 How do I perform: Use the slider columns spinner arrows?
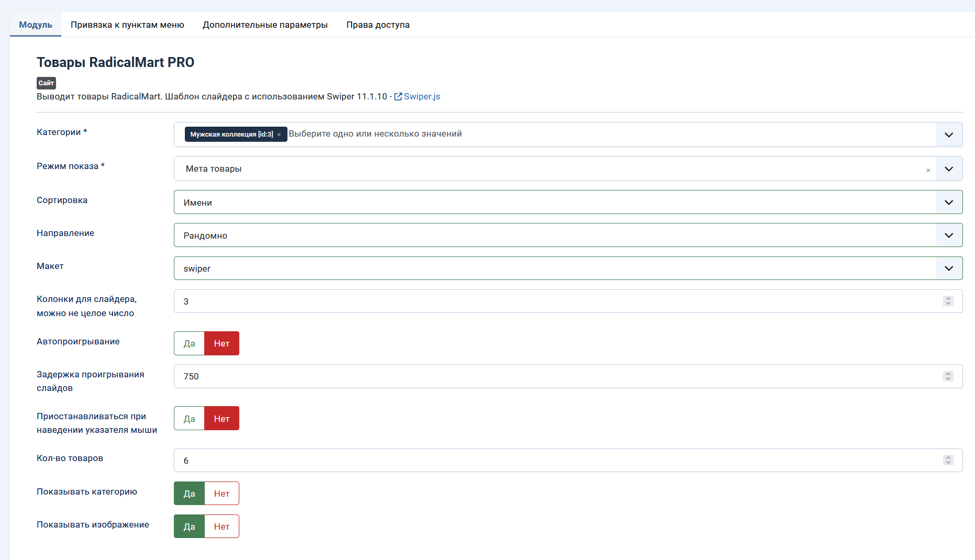coord(948,301)
